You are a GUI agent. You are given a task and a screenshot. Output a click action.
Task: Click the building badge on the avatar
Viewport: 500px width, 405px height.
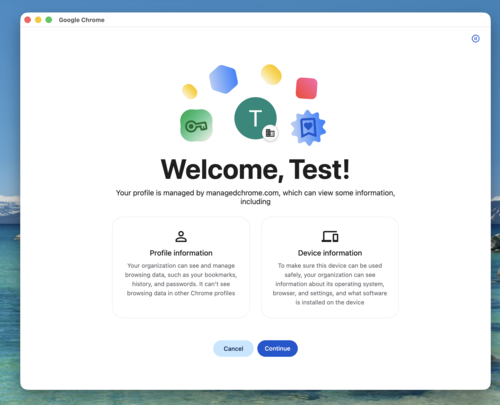[270, 133]
